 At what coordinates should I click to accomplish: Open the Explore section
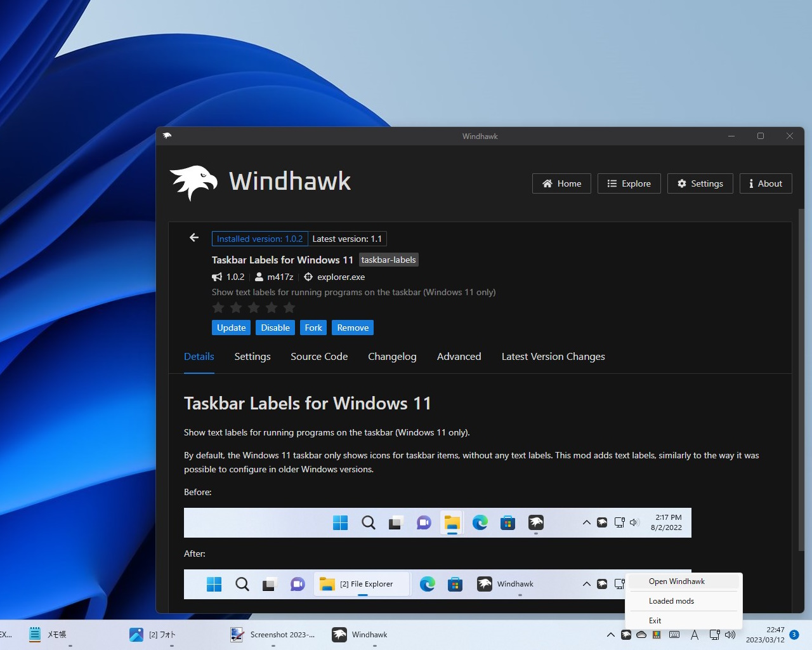tap(629, 183)
